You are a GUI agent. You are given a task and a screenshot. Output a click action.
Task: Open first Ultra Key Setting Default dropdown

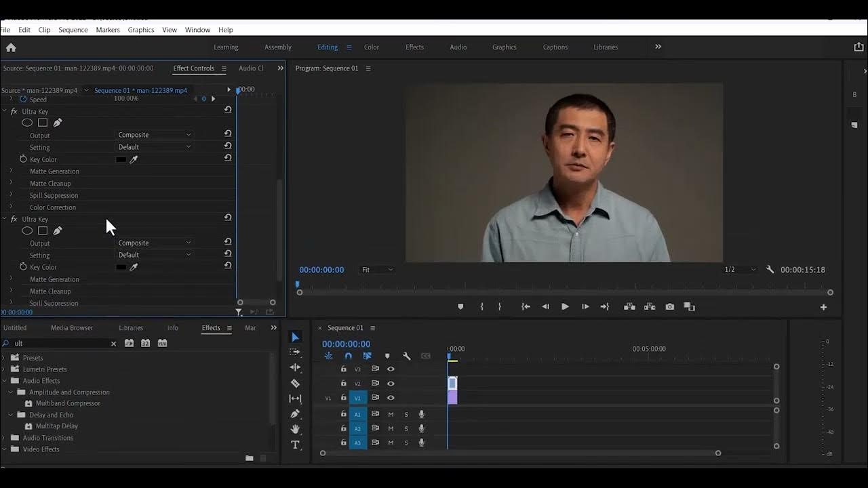click(x=155, y=147)
